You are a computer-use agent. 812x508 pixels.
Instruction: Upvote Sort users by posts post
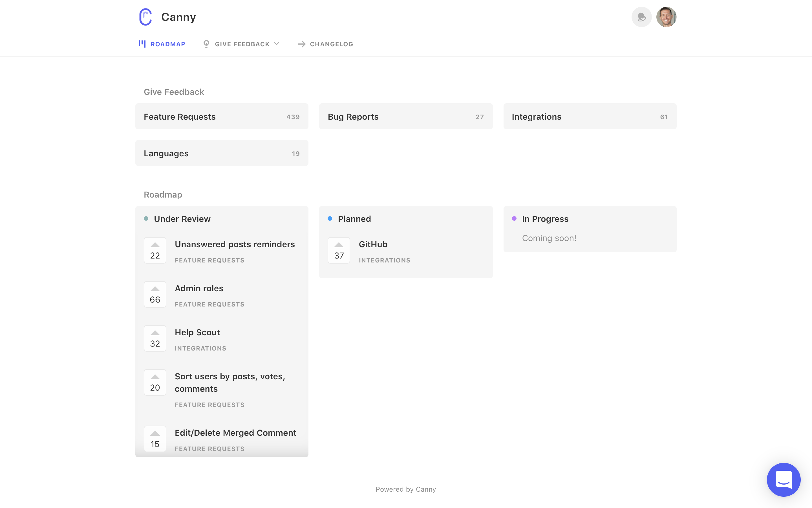tap(155, 382)
